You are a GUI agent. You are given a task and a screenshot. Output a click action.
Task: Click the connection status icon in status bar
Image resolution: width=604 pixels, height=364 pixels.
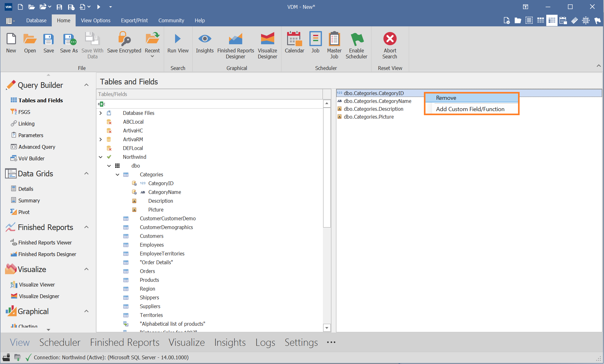pos(28,357)
